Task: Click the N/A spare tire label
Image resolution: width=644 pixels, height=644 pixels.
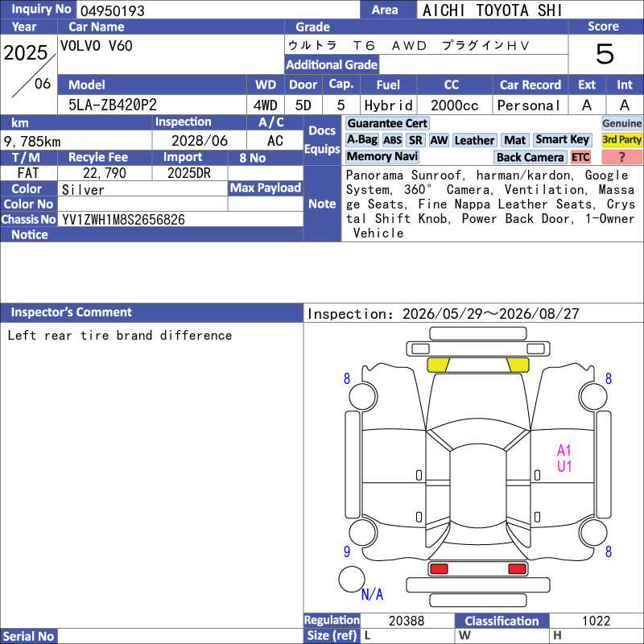Action: tap(372, 594)
